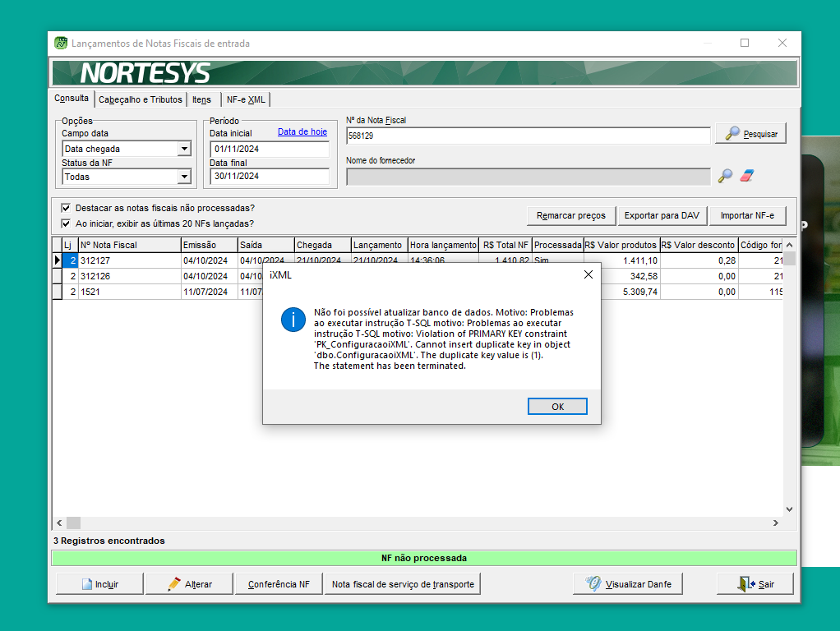Switch to the Itens tab

coord(201,99)
